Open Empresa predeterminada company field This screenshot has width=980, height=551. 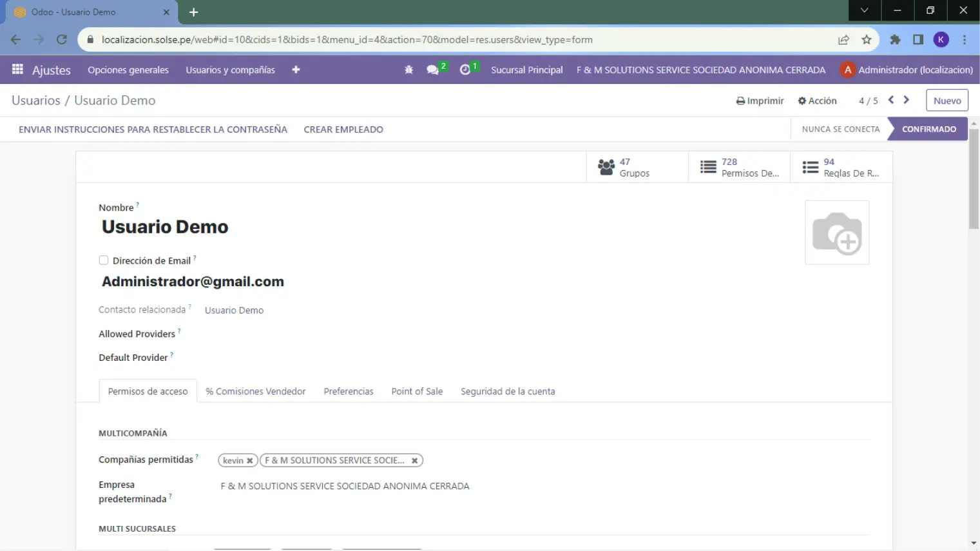coord(345,486)
